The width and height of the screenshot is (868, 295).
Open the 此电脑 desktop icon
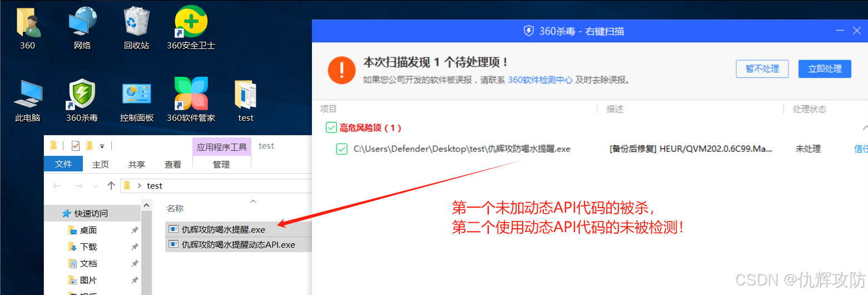click(27, 101)
